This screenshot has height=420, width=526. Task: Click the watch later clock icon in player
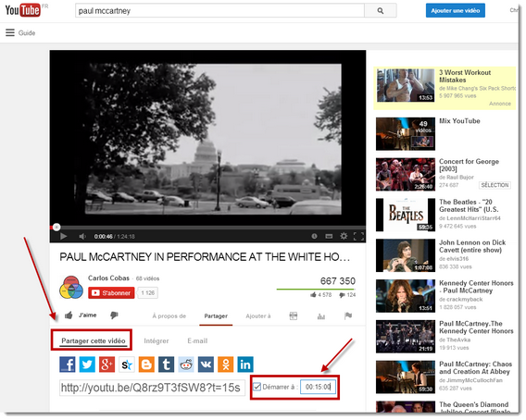coord(314,236)
